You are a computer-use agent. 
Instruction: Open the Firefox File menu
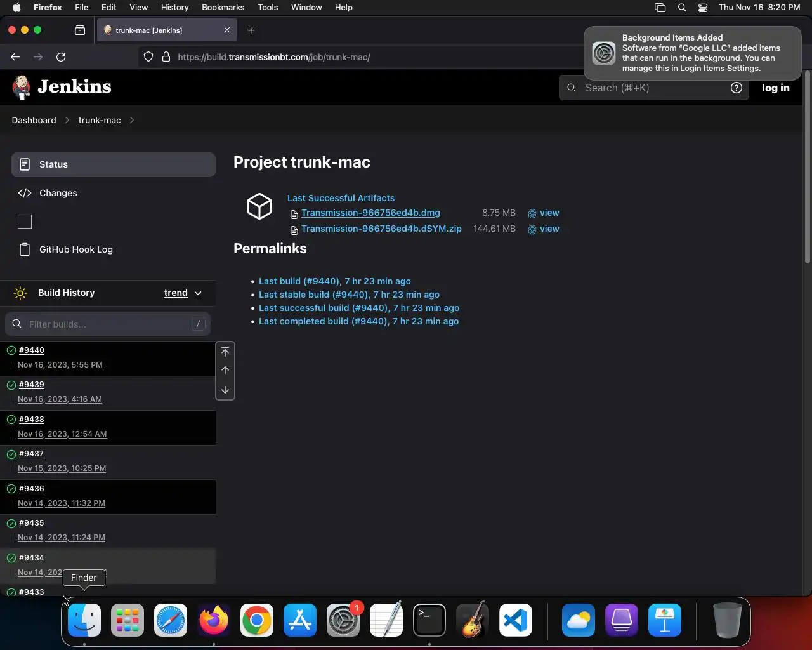pyautogui.click(x=81, y=8)
